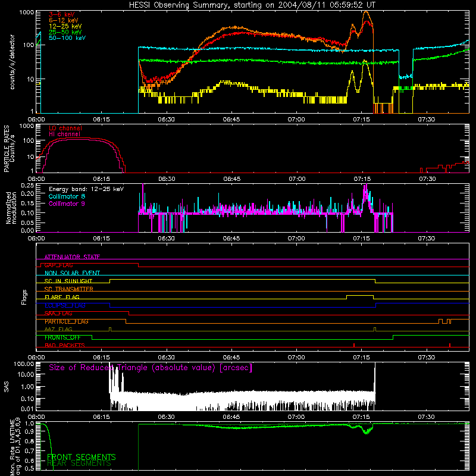
Task: Select the 'HI channel' legend label
Action: (65, 134)
